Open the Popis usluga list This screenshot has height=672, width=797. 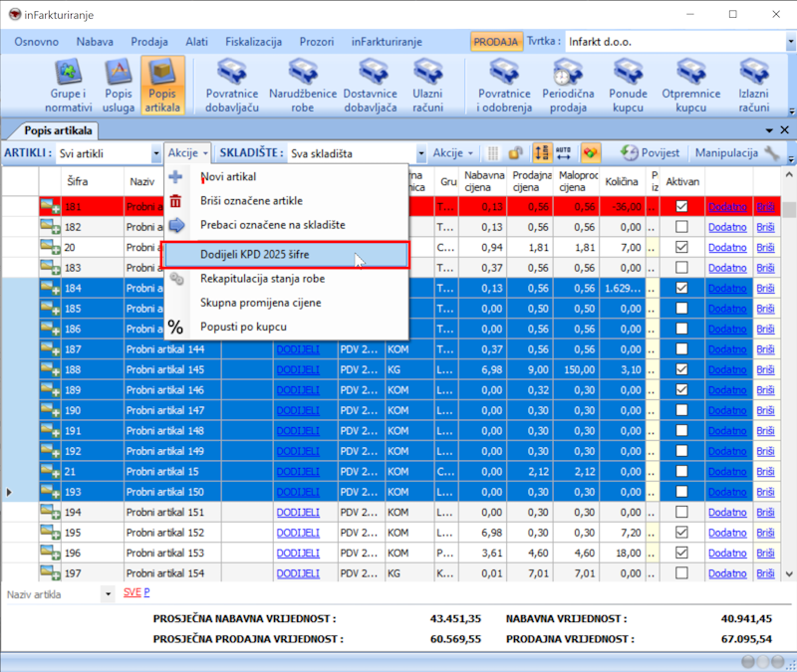click(119, 85)
